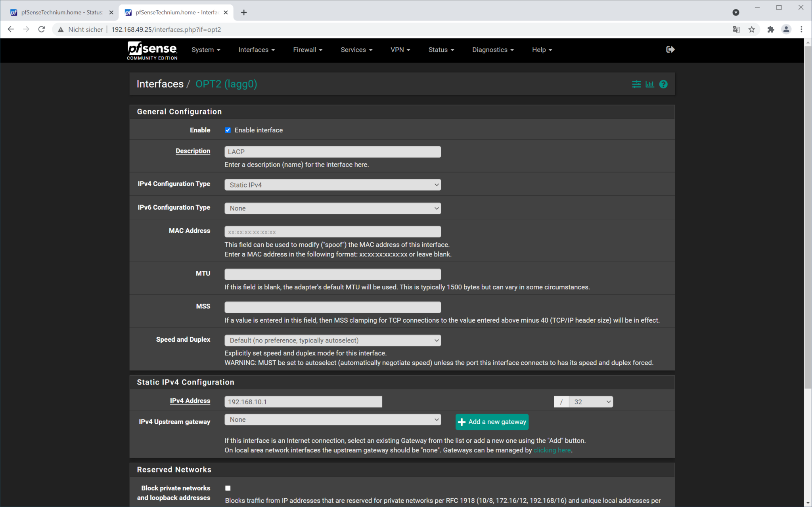Viewport: 812px width, 507px height.
Task: Click into the MTU input field
Action: (x=333, y=274)
